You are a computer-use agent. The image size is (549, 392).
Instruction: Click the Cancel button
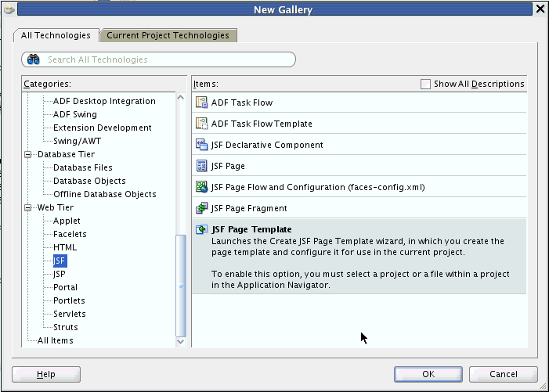pyautogui.click(x=503, y=374)
